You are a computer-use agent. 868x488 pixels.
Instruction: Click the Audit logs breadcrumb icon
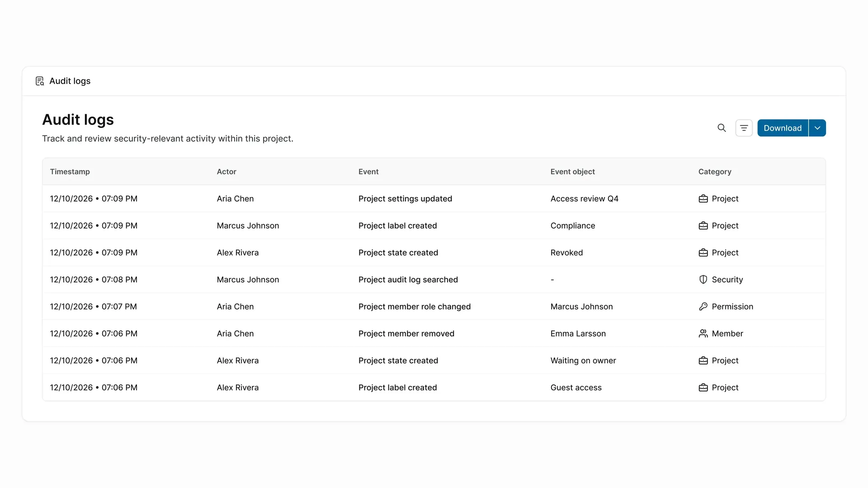click(40, 81)
